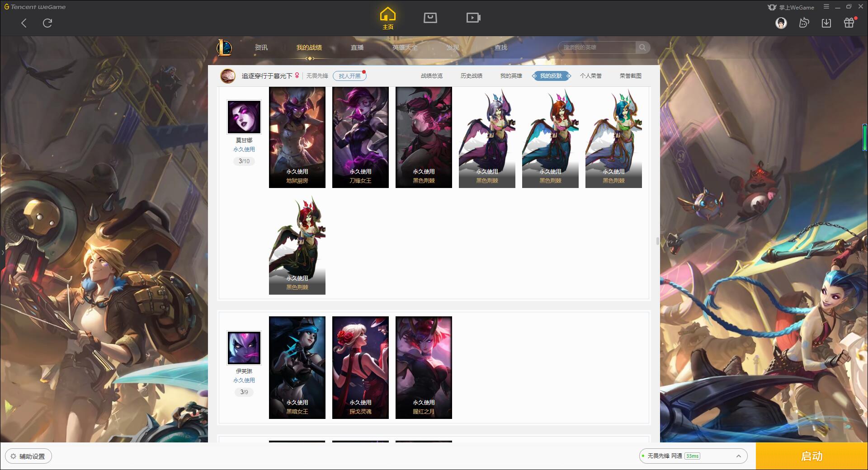Open the 黑暗女王 skin card
868x470 pixels.
click(x=297, y=367)
